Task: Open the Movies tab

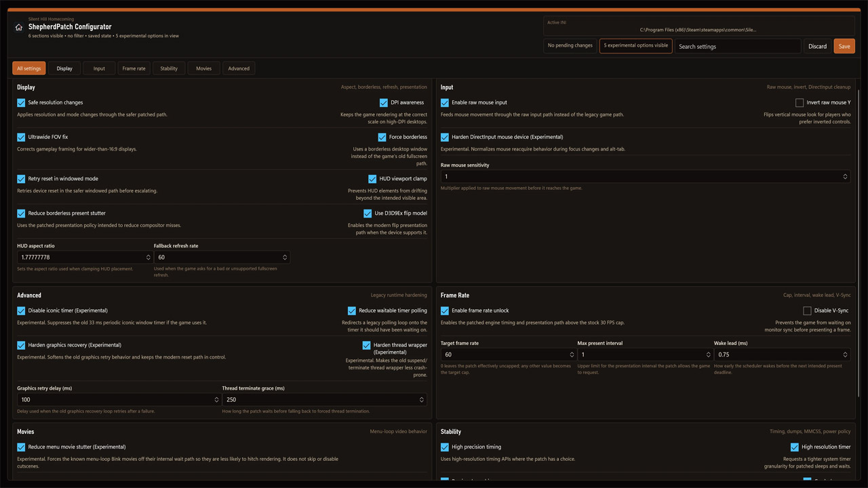Action: [x=203, y=68]
